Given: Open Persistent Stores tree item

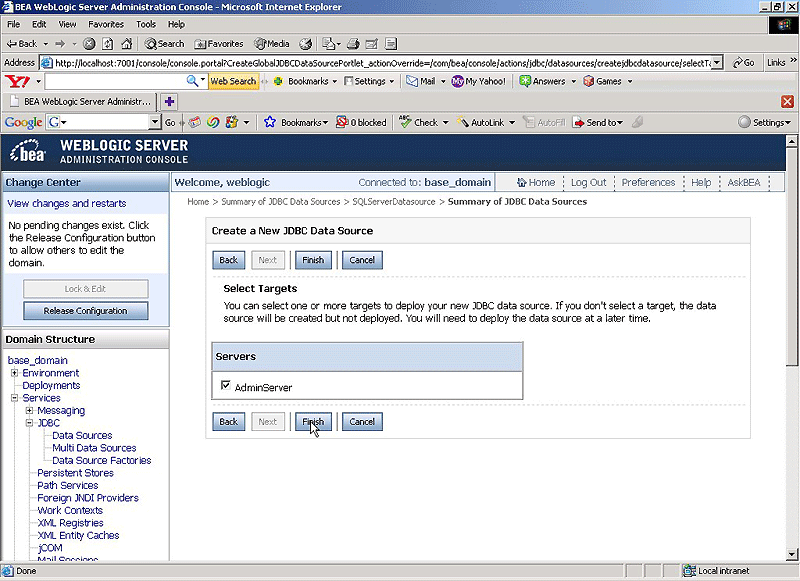Looking at the screenshot, I should click(75, 473).
